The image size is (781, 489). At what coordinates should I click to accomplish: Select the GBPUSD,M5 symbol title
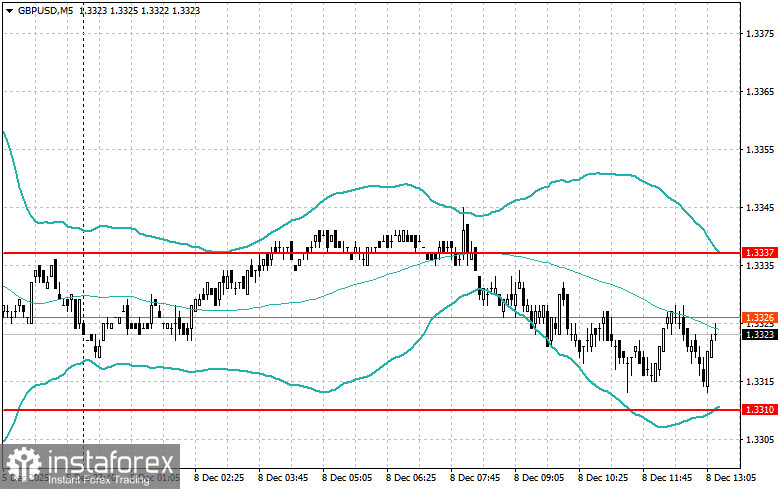(45, 10)
